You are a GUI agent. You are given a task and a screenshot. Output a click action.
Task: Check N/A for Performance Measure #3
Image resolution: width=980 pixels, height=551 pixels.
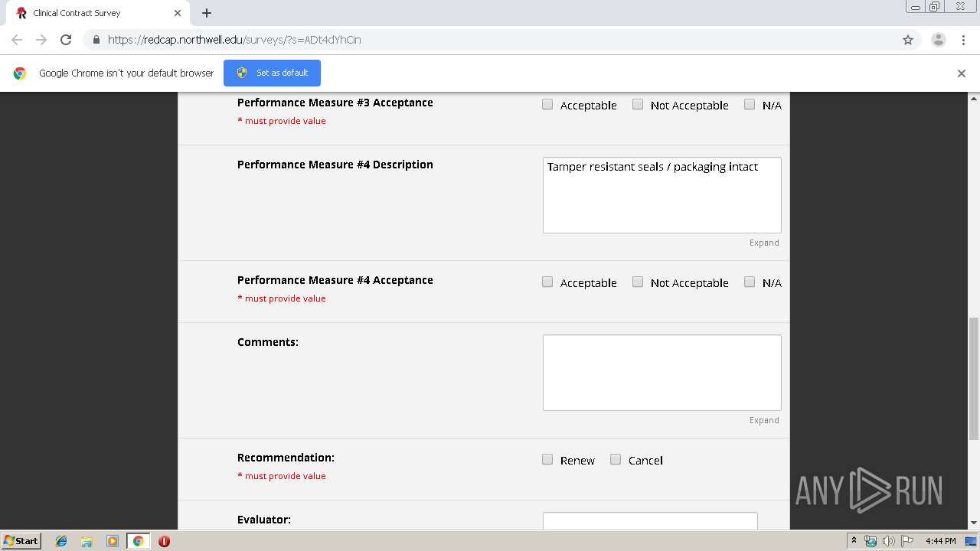pos(750,104)
